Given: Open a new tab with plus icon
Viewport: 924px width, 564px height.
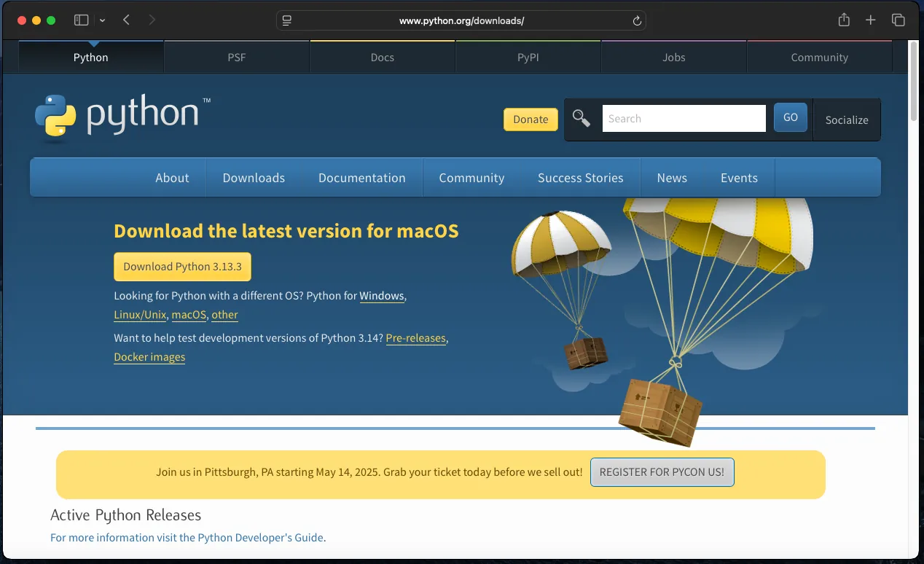Looking at the screenshot, I should [870, 20].
